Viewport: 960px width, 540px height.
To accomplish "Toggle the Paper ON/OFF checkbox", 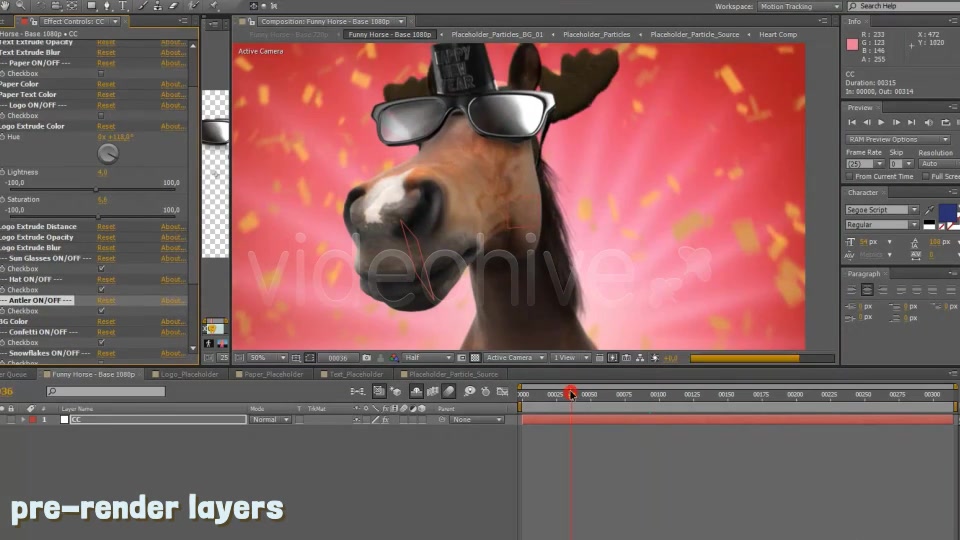I will coord(101,73).
